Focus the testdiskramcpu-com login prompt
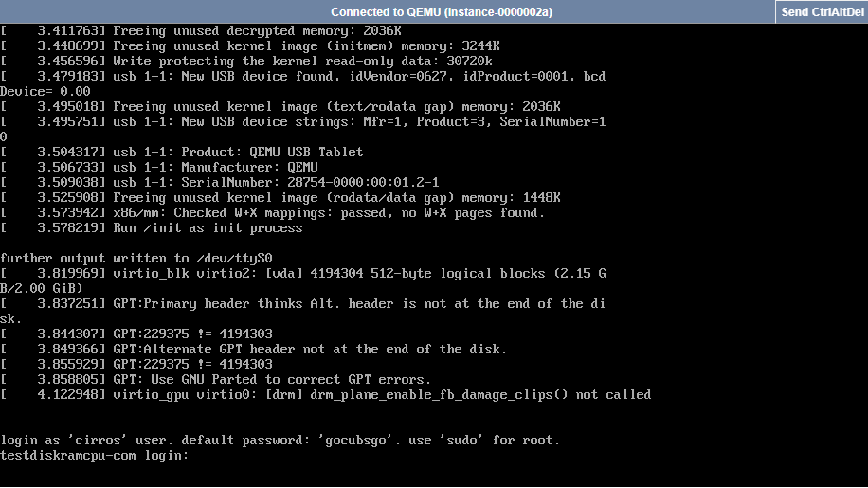This screenshot has width=868, height=488. click(x=95, y=456)
